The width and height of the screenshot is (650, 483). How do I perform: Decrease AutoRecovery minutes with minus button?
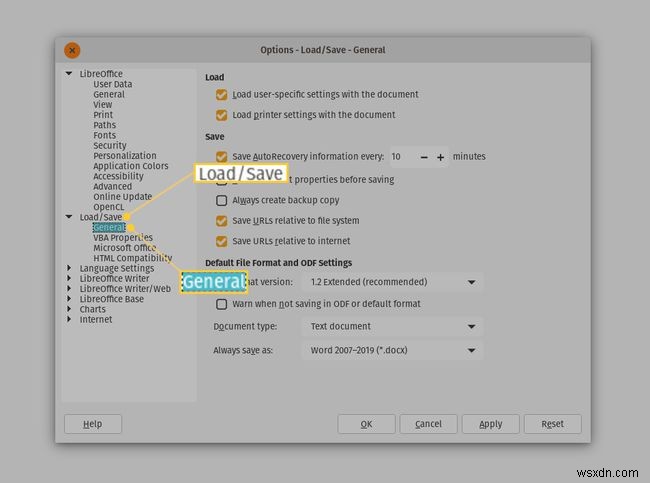424,157
